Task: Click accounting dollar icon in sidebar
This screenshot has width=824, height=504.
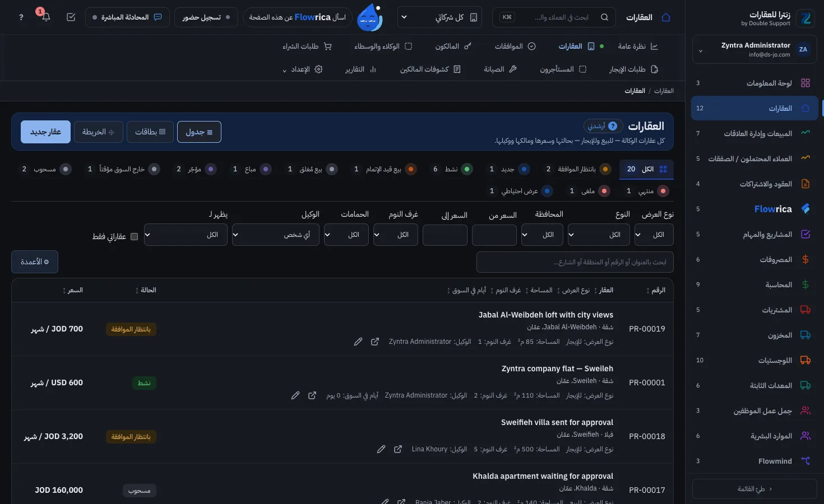Action: [x=806, y=284]
